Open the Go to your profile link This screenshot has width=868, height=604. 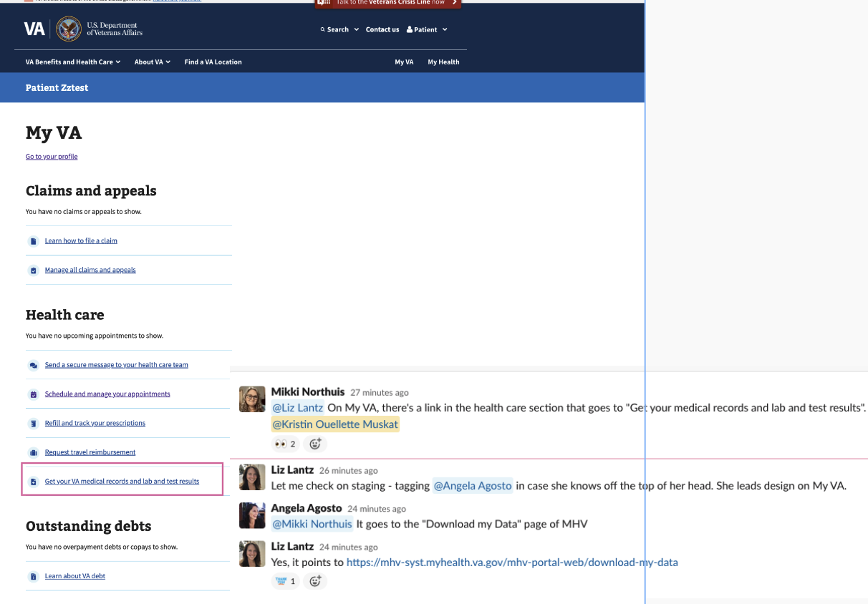click(x=51, y=156)
